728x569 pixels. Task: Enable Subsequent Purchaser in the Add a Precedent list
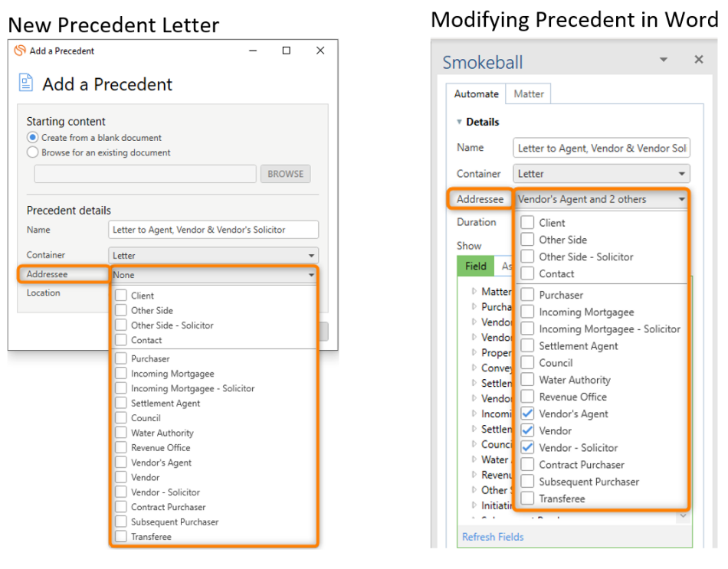coord(121,522)
